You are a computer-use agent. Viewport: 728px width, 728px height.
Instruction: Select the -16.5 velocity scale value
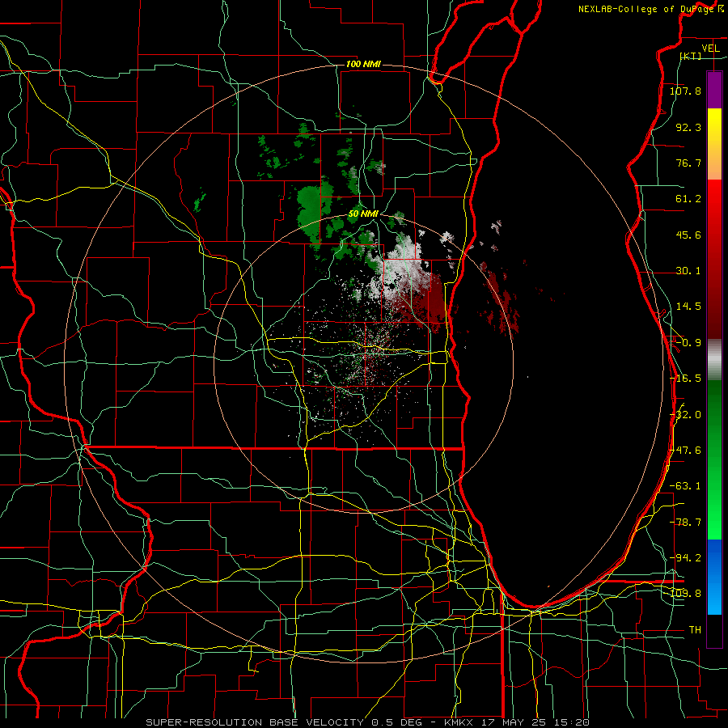(x=685, y=379)
